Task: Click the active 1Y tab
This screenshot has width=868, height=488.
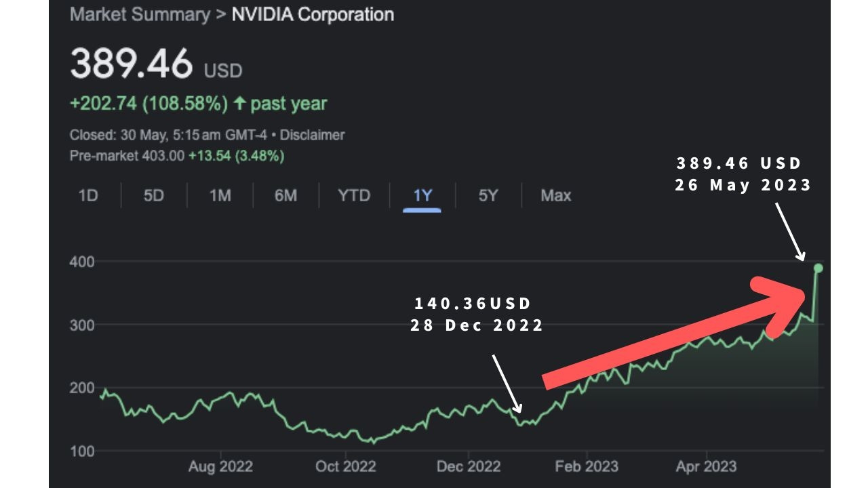Action: click(422, 196)
